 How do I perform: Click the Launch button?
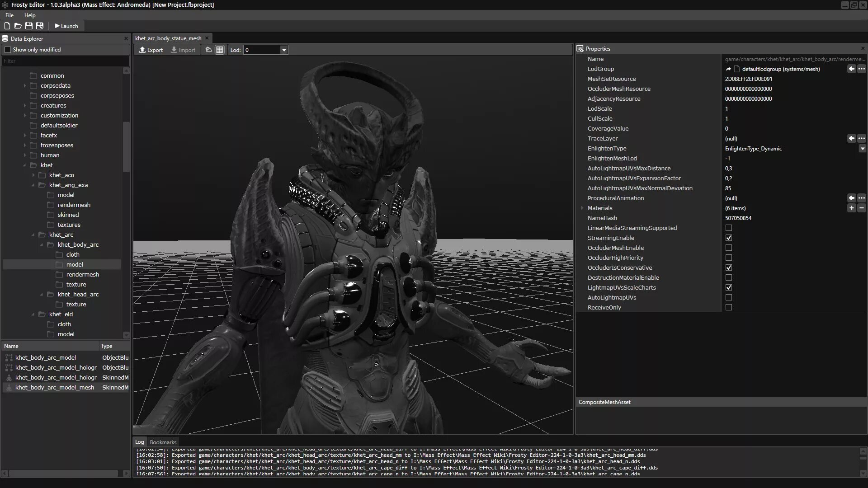pyautogui.click(x=66, y=26)
